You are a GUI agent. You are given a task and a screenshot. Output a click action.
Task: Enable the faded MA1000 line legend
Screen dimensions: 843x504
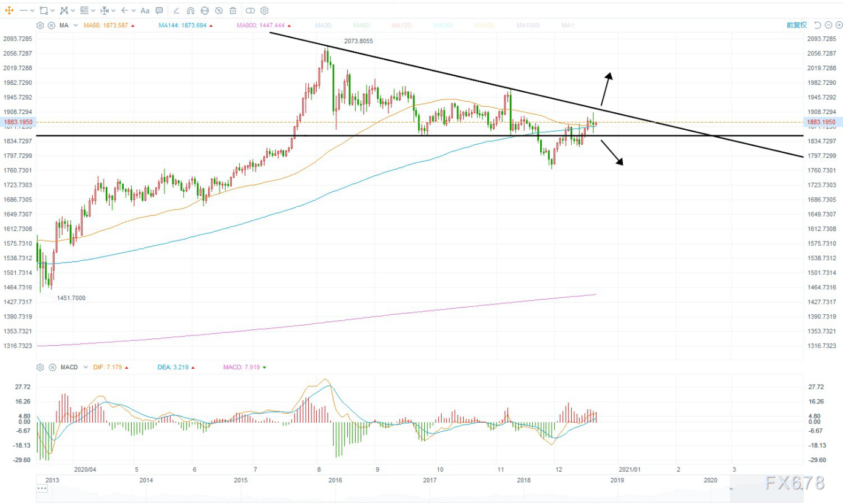pos(529,25)
